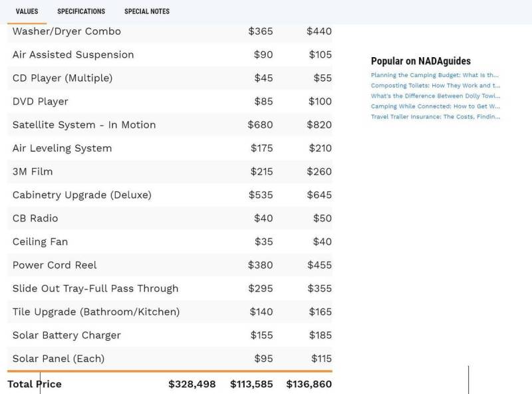Click the Solar Panel (Each) row label
This screenshot has width=532, height=394.
[x=59, y=359]
